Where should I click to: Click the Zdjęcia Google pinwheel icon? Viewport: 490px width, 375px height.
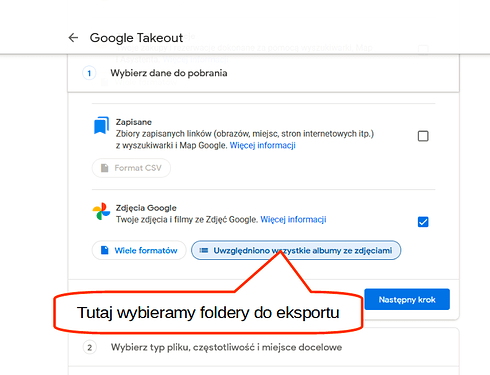(x=101, y=211)
